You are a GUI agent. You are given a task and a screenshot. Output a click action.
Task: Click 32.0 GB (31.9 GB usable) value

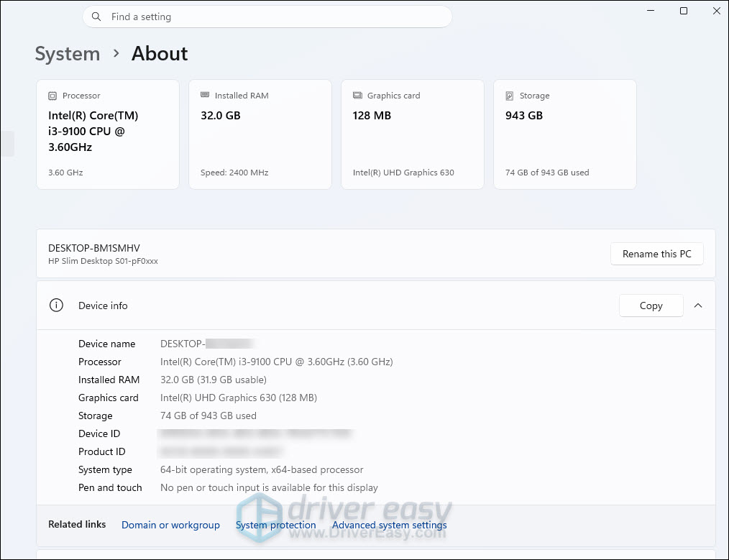coord(214,380)
